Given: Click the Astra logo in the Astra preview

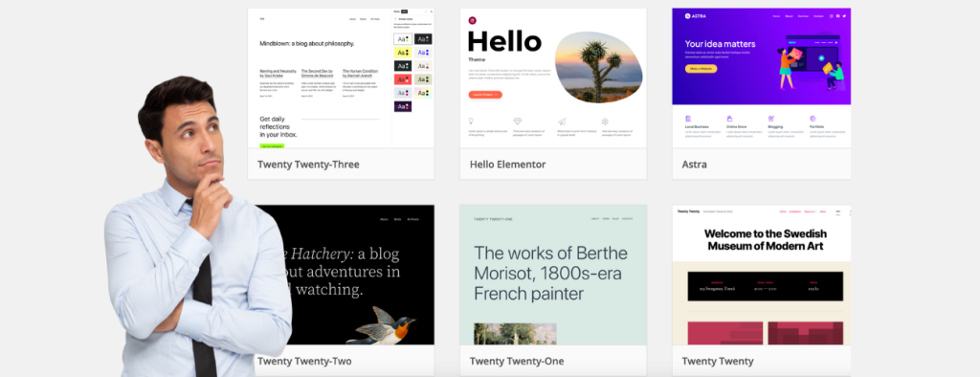Looking at the screenshot, I should tap(695, 15).
